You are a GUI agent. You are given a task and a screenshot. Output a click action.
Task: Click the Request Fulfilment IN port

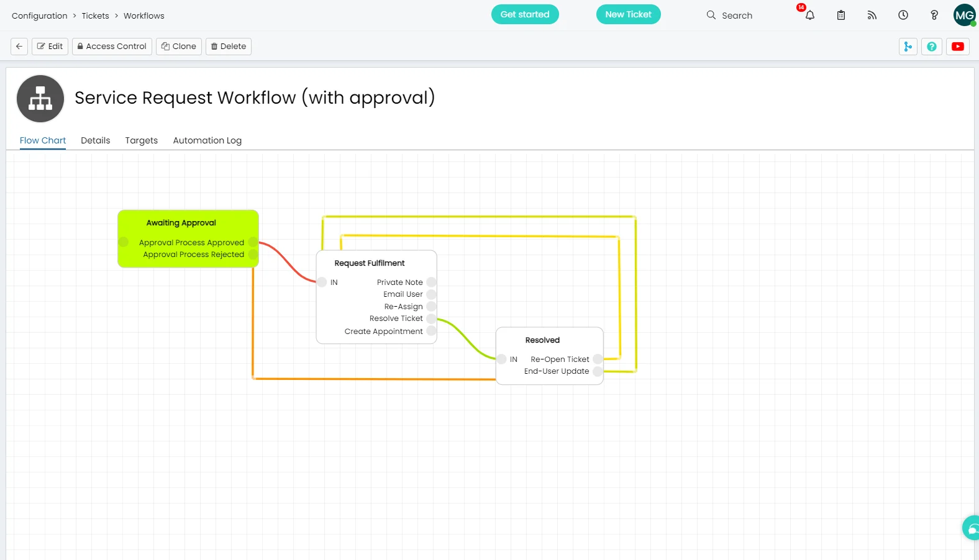pos(322,282)
